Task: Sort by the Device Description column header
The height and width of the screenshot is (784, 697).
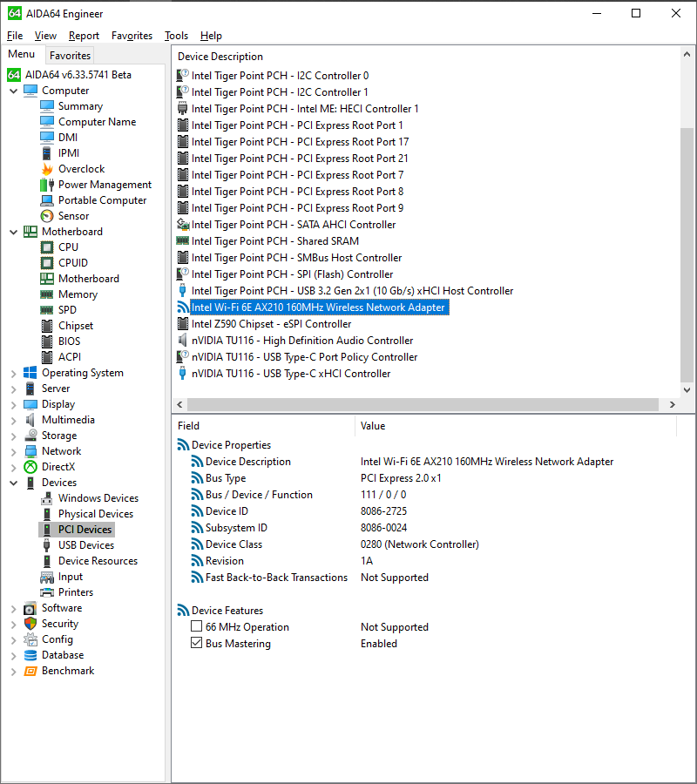Action: [220, 57]
